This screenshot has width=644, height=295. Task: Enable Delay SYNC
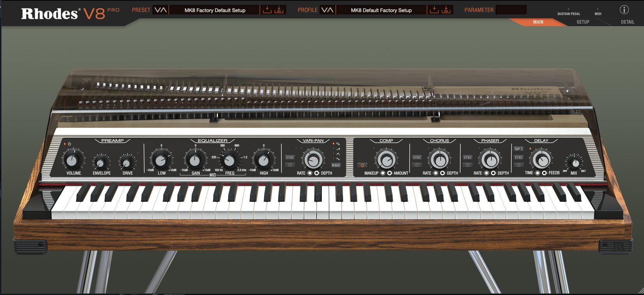point(519,158)
